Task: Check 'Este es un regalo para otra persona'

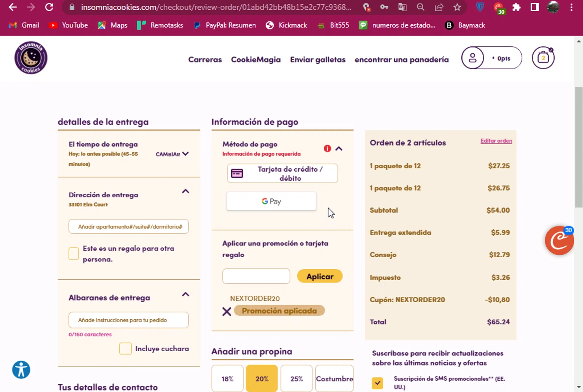Action: tap(74, 254)
